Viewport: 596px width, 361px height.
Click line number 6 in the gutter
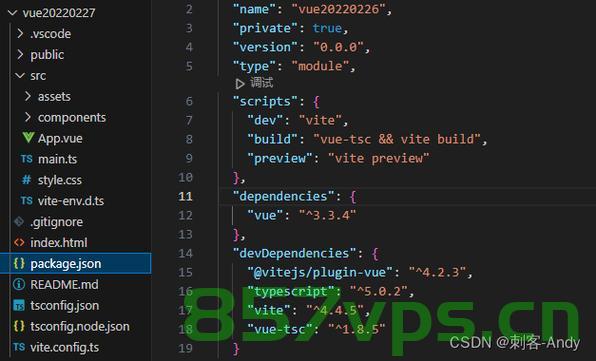pos(189,101)
